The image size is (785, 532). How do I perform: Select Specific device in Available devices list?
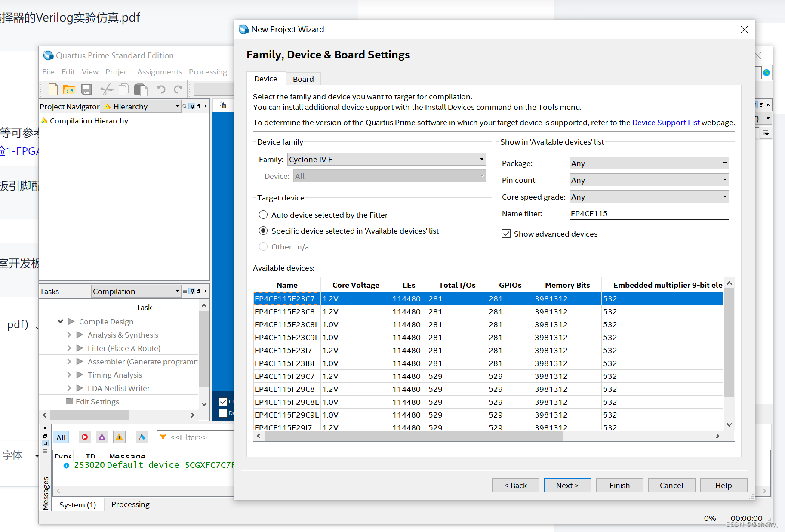[x=263, y=231]
